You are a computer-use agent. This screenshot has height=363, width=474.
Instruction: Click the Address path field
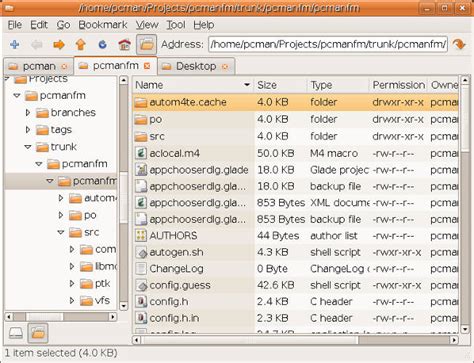point(328,44)
